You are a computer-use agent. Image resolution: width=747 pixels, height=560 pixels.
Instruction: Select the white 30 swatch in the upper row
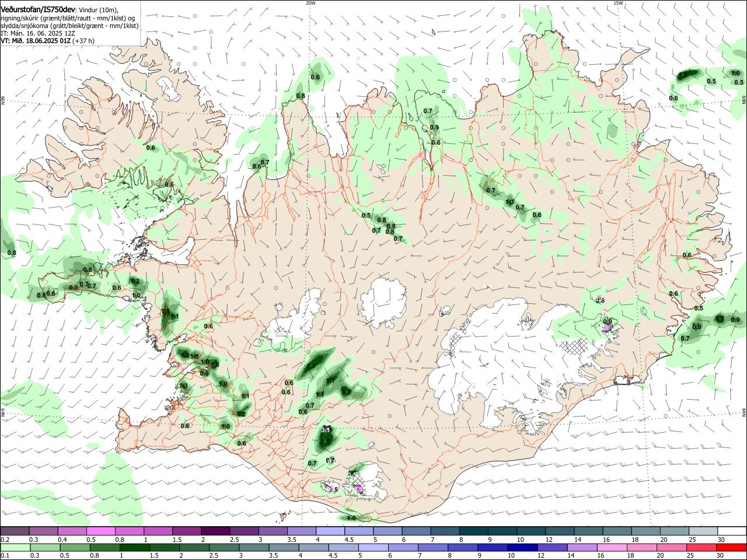[731, 531]
